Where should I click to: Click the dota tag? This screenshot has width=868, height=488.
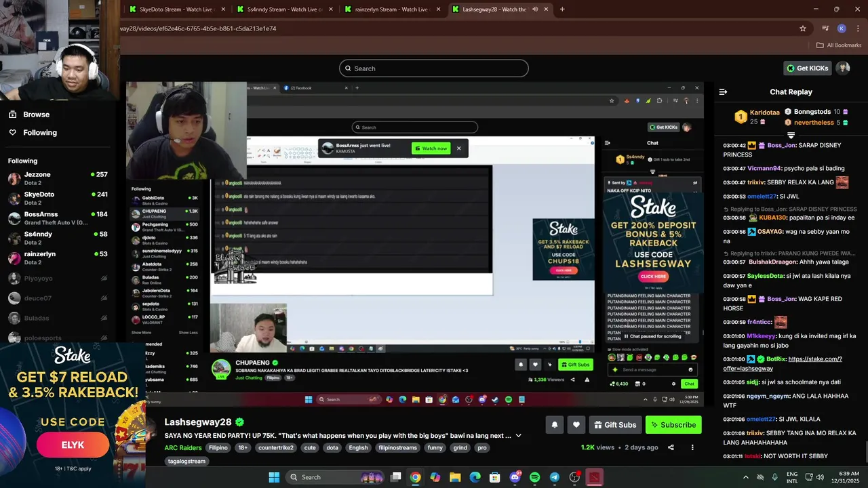point(332,447)
